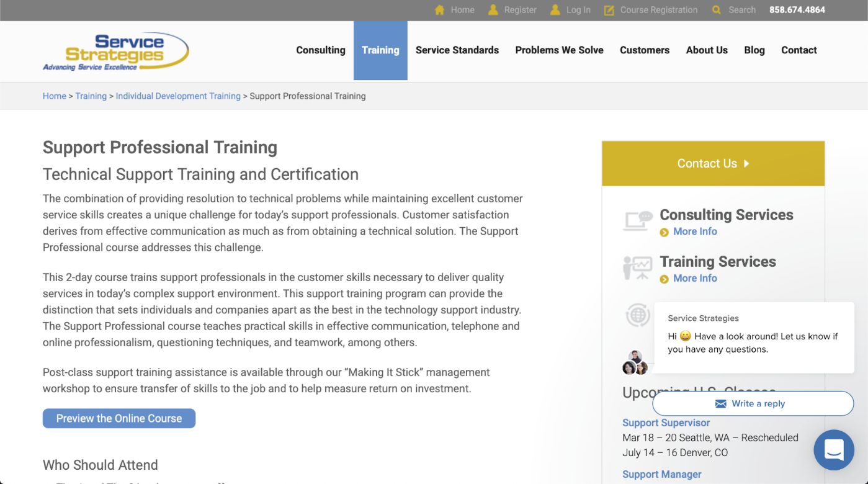Image resolution: width=868 pixels, height=484 pixels.
Task: Click the Contact Us arrow triangle
Action: click(x=746, y=163)
